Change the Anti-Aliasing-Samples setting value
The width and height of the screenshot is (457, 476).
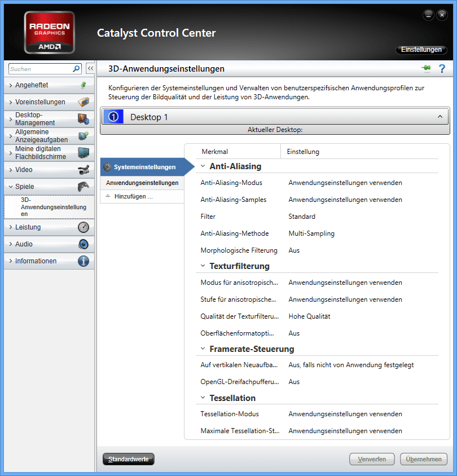(x=345, y=200)
